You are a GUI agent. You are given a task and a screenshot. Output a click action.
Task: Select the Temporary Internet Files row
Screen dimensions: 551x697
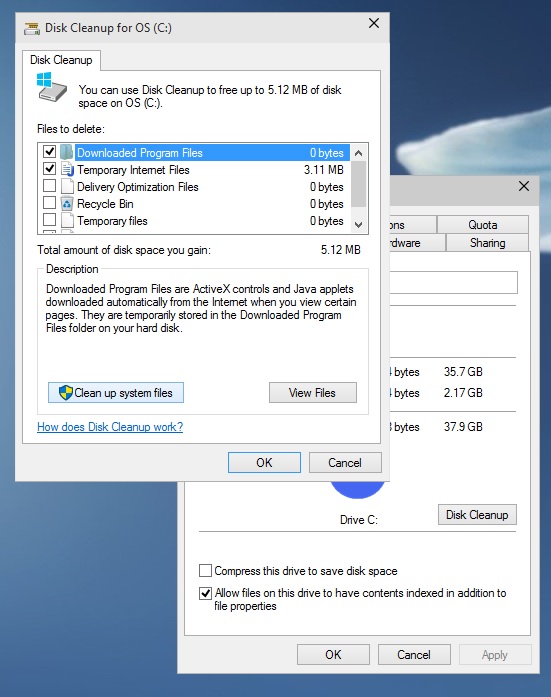pos(211,170)
